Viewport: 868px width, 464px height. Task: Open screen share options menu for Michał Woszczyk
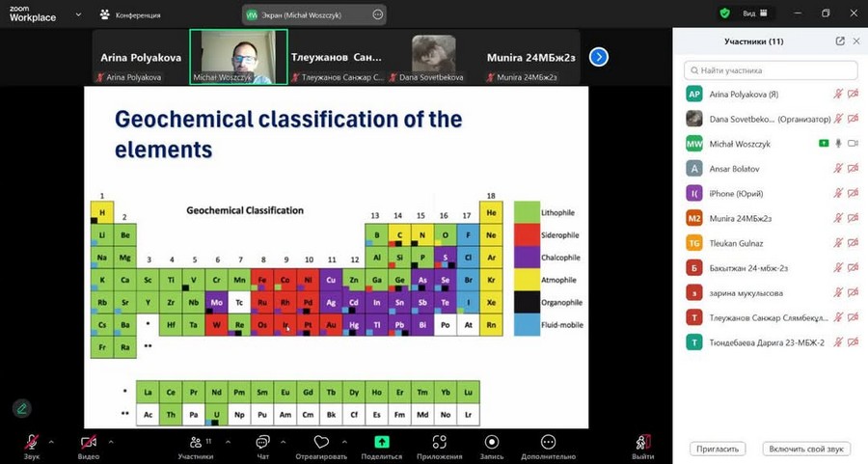pos(377,15)
